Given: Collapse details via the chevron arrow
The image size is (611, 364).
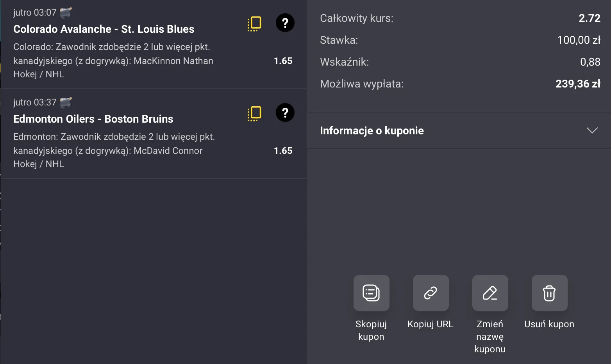Looking at the screenshot, I should coord(593,130).
